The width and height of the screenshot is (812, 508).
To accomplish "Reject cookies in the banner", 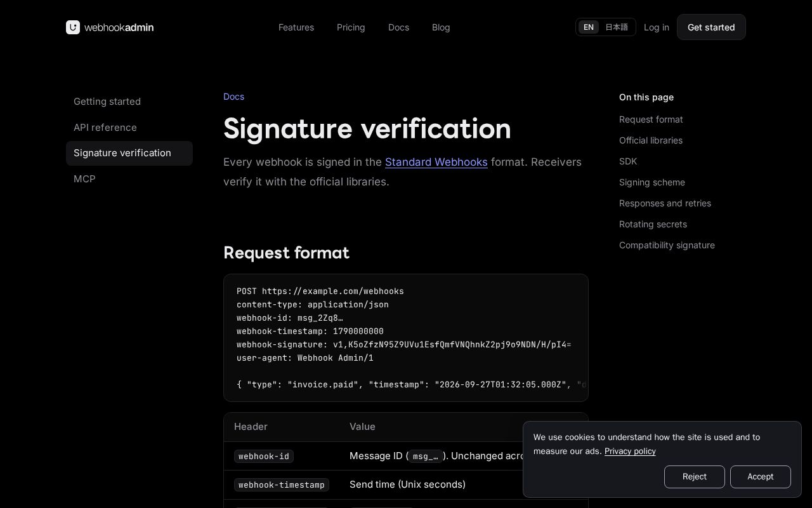I will coord(695,477).
